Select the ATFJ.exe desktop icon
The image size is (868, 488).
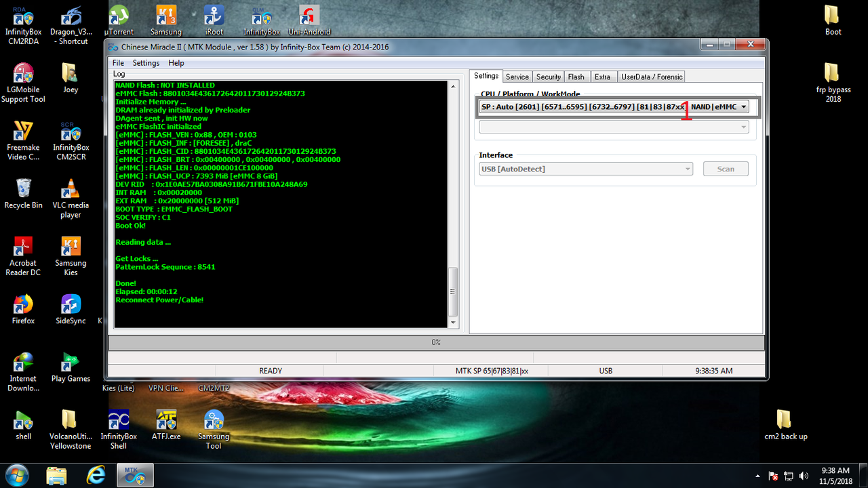click(166, 425)
